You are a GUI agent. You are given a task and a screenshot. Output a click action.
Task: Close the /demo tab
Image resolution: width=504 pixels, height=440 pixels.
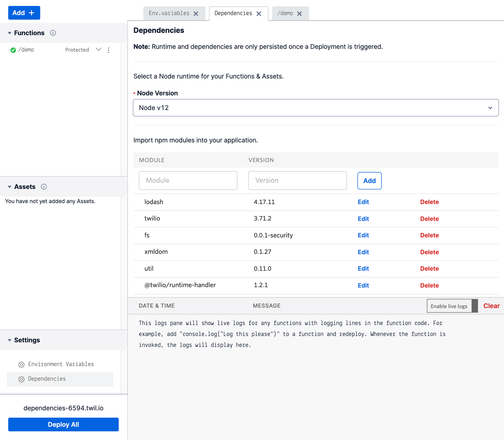point(300,13)
